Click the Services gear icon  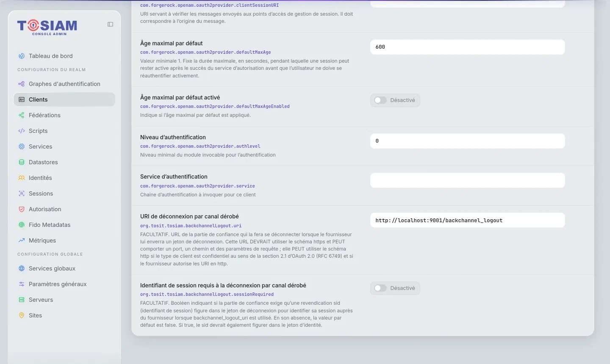(22, 146)
